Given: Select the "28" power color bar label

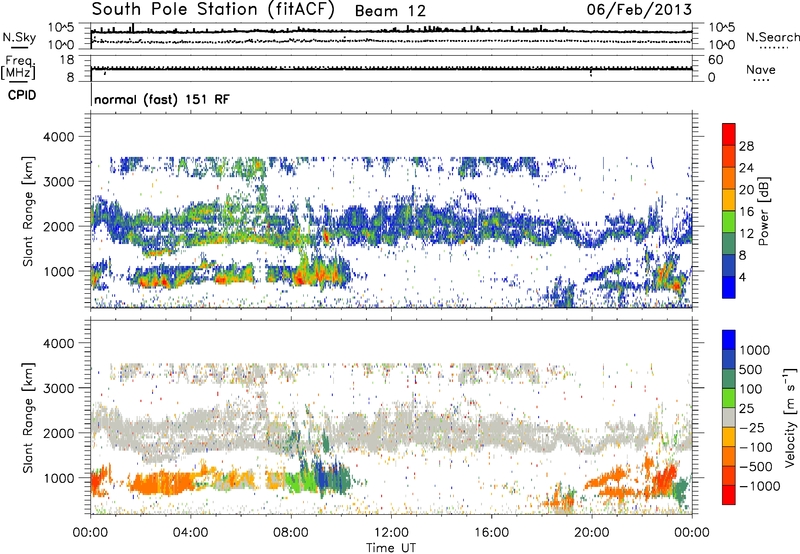Looking at the screenshot, I should point(746,146).
